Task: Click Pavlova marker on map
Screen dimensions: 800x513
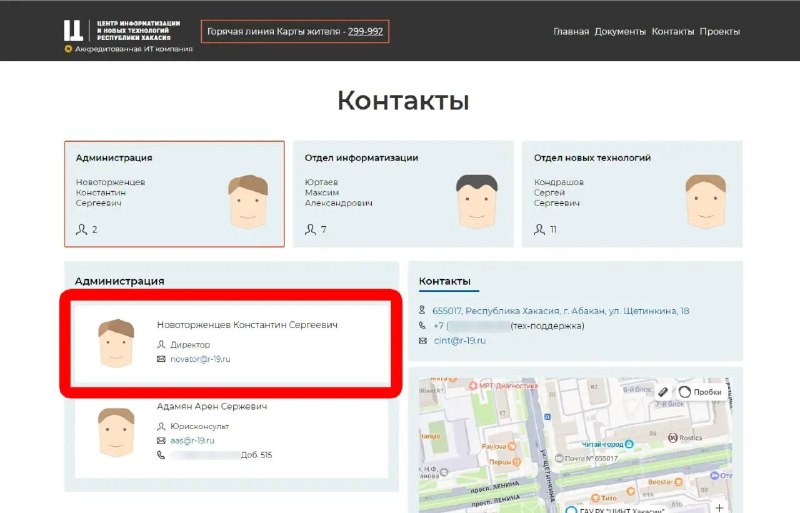Action: click(x=512, y=446)
